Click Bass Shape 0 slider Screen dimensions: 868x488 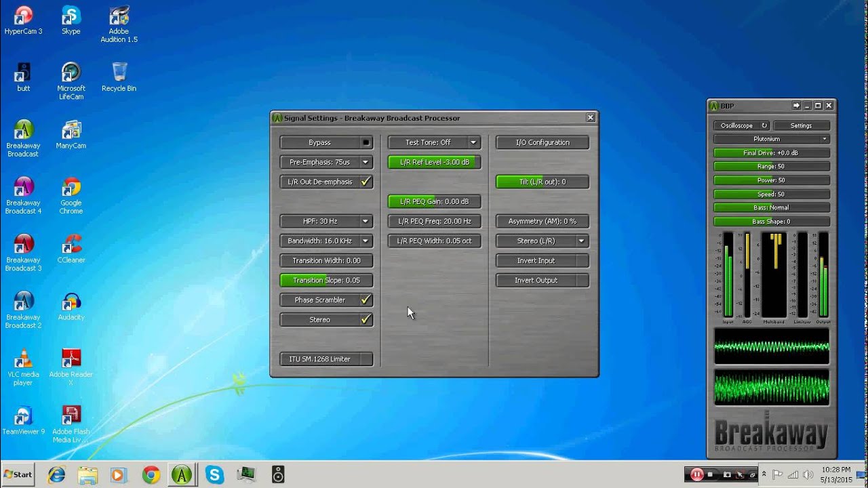(x=772, y=221)
